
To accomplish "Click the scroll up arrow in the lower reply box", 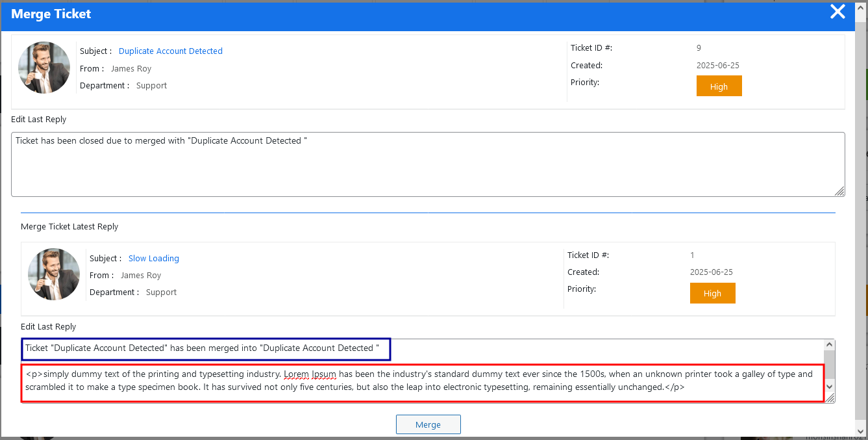I will pos(829,345).
